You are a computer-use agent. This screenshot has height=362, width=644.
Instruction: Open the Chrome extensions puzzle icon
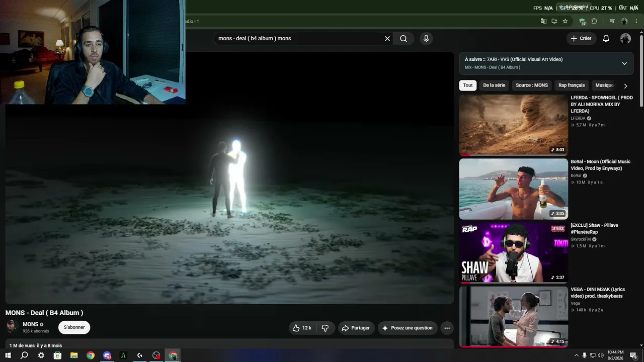[594, 21]
